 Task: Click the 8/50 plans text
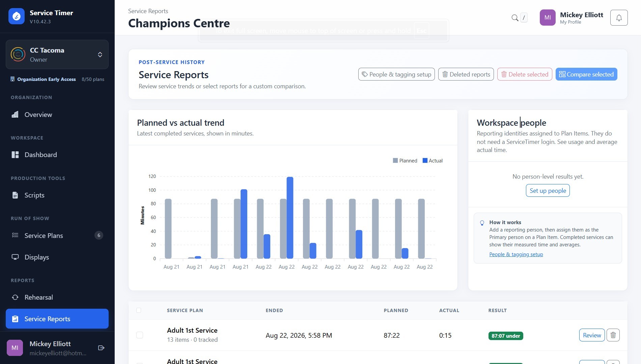click(x=93, y=79)
